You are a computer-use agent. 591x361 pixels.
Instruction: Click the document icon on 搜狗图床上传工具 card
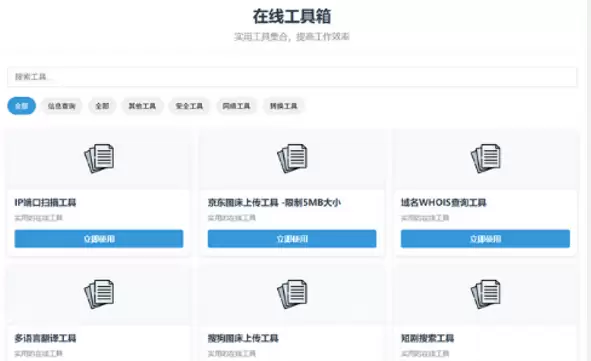pos(292,294)
